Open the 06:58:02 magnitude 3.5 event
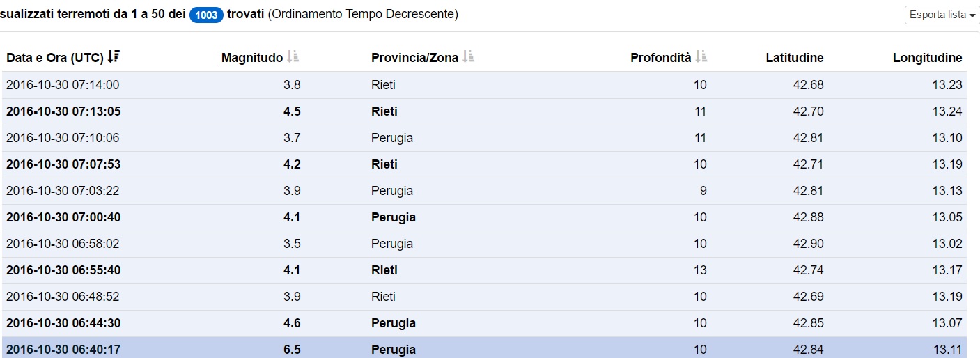 click(63, 244)
